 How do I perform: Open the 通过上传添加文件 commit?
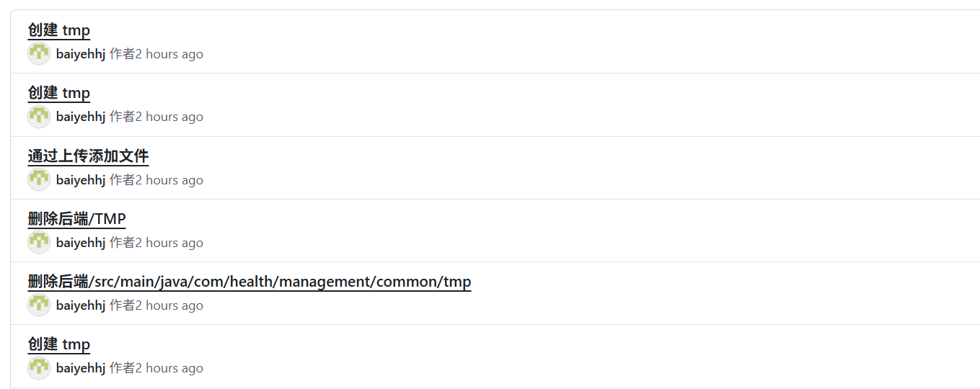[x=88, y=156]
